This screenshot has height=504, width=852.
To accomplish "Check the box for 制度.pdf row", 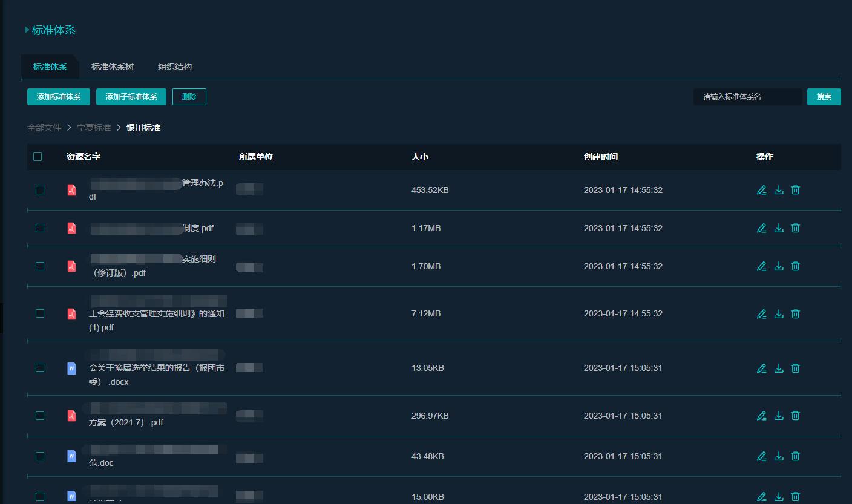I will 40,228.
